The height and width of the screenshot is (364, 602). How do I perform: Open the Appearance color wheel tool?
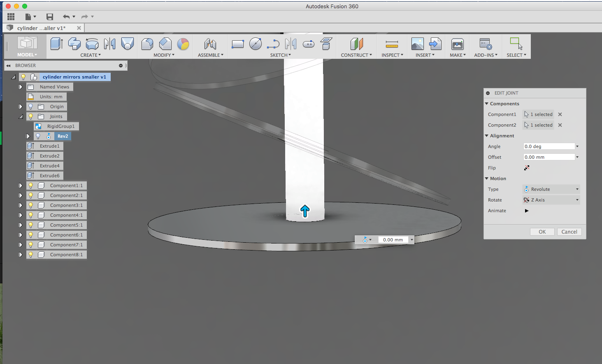coord(183,44)
